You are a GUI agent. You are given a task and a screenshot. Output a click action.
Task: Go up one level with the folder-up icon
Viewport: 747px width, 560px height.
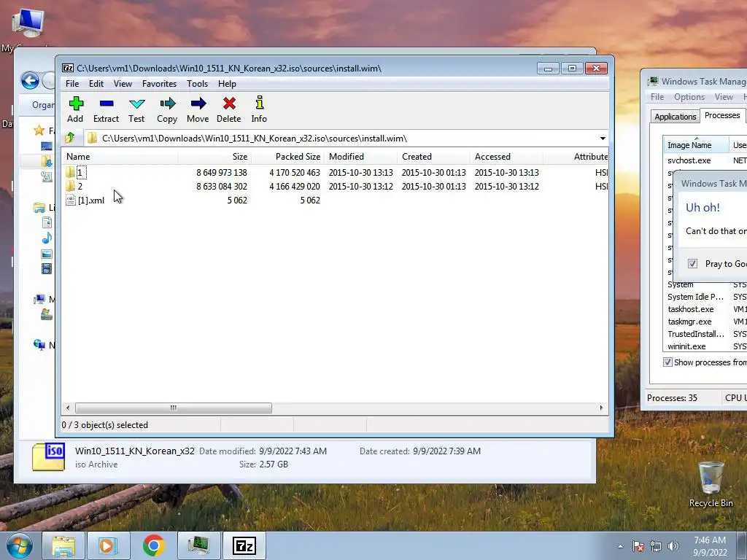(x=70, y=138)
